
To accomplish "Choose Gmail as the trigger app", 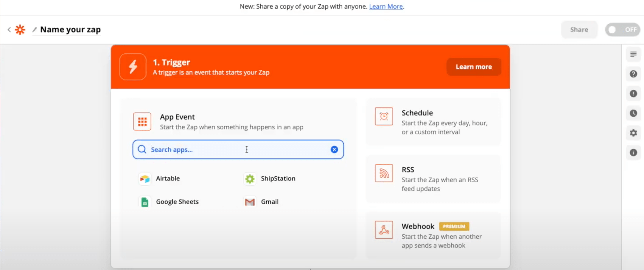I will tap(269, 201).
